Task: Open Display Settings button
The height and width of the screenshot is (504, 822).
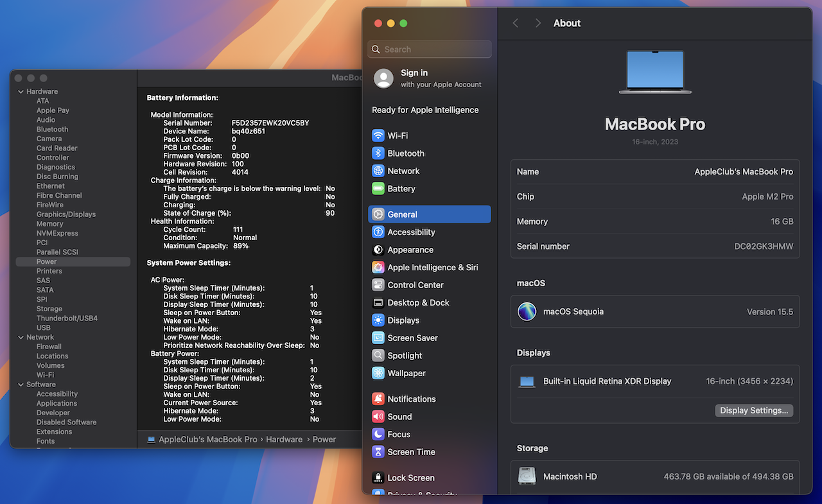Action: pos(754,410)
